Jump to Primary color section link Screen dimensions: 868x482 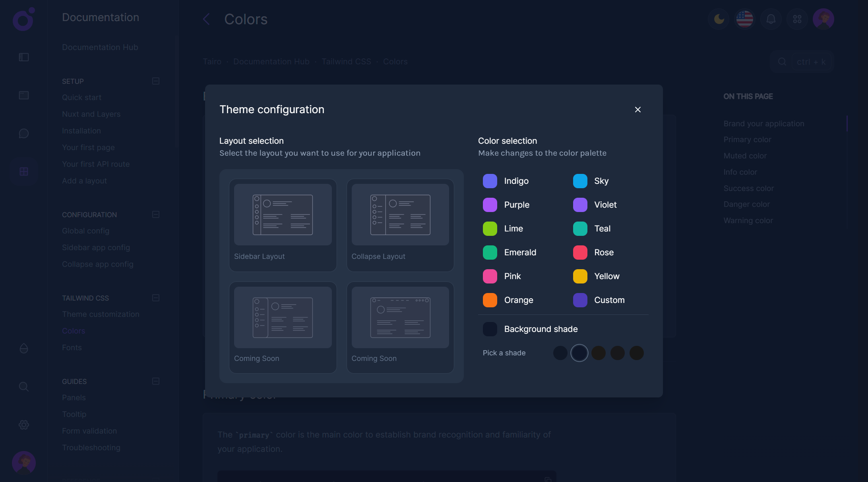[747, 139]
